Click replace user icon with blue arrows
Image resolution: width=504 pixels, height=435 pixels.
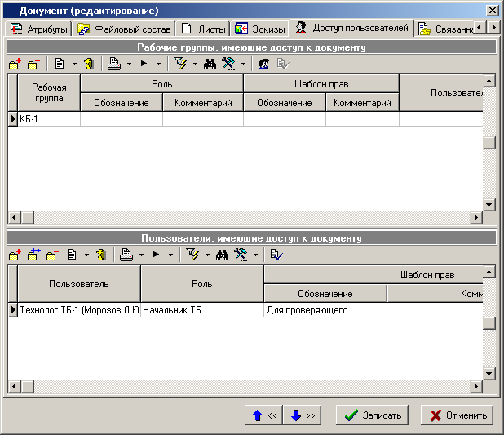pyautogui.click(x=33, y=255)
